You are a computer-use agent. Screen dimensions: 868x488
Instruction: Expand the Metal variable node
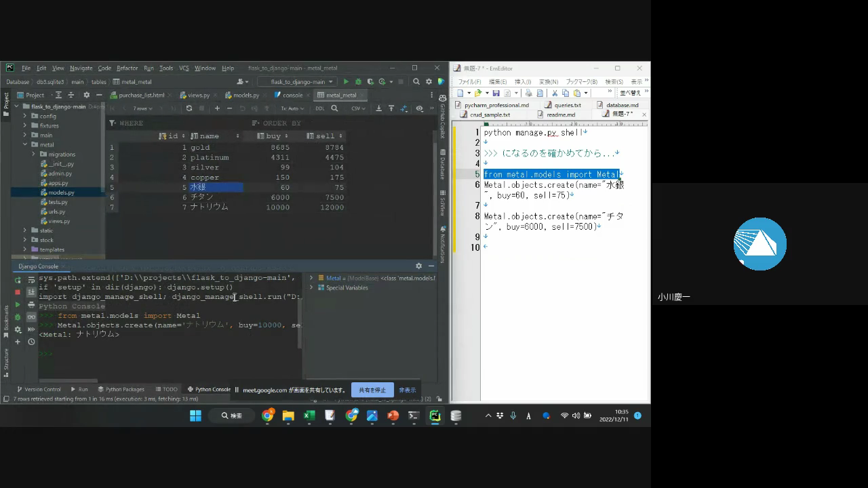point(311,278)
